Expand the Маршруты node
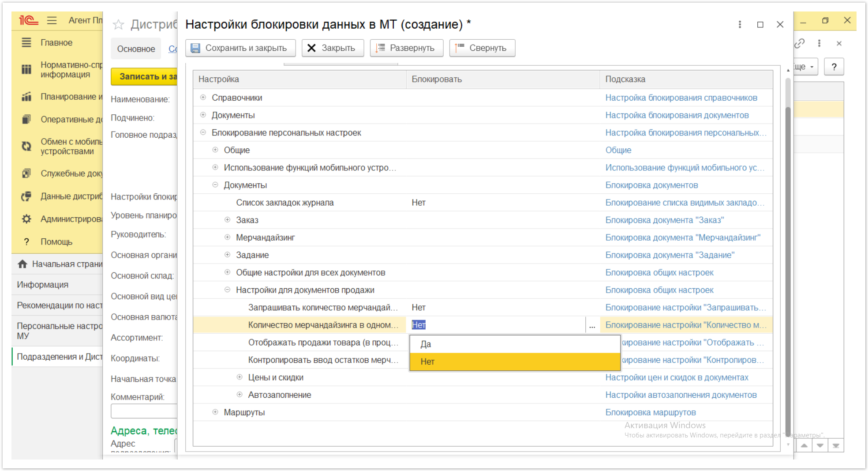This screenshot has height=471, width=868. pyautogui.click(x=215, y=412)
